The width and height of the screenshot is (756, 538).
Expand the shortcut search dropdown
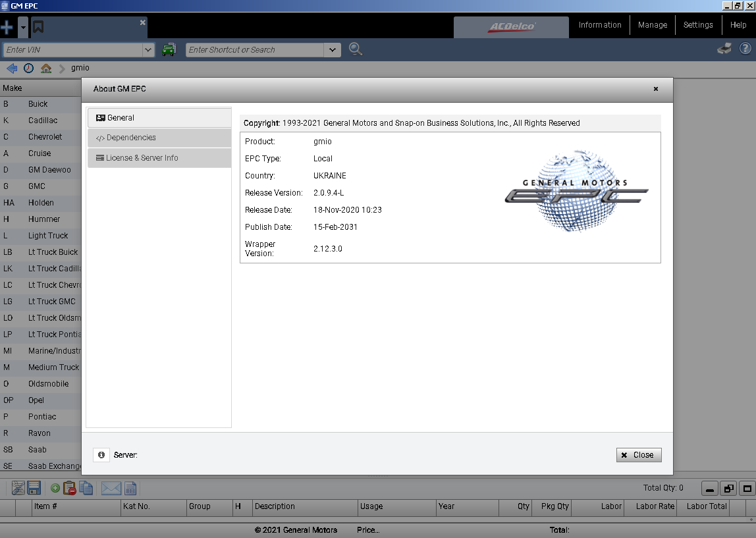[332, 49]
